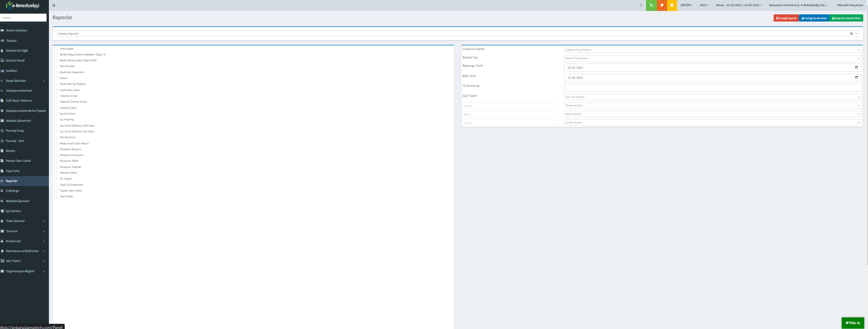Tick the İşçi Puantaj checkbox
Viewport: 868px width, 329px height.
56,120
